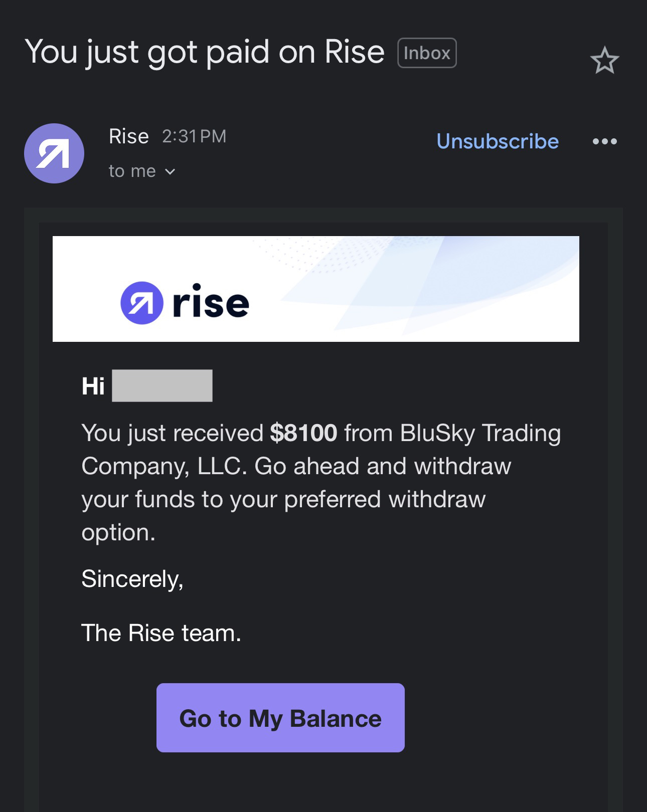Viewport: 647px width, 812px height.
Task: Click the rise logo in the banner
Action: [185, 303]
